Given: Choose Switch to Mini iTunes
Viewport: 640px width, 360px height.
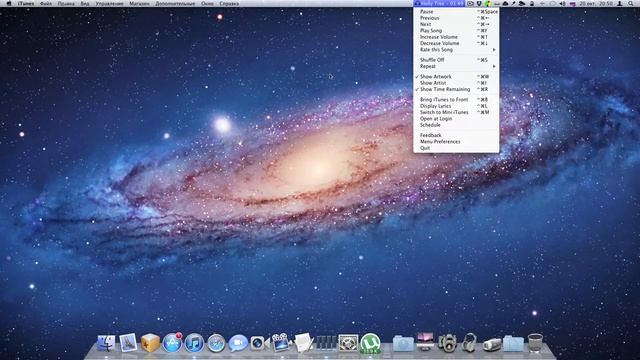Looking at the screenshot, I should [456, 112].
